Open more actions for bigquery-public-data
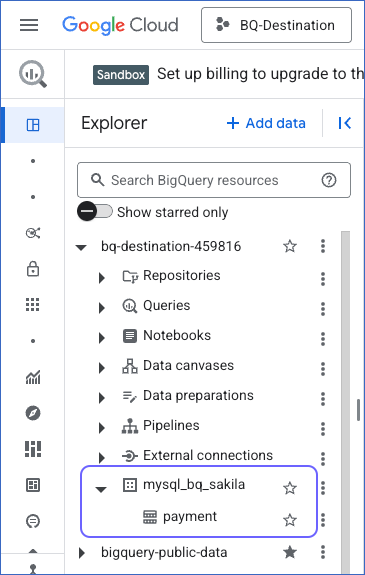Viewport: 365px width, 575px height. 323,552
